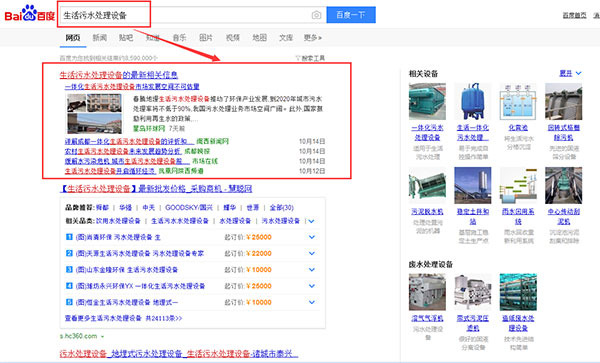
Task: Click number 2 badge in product list
Action: [69, 253]
